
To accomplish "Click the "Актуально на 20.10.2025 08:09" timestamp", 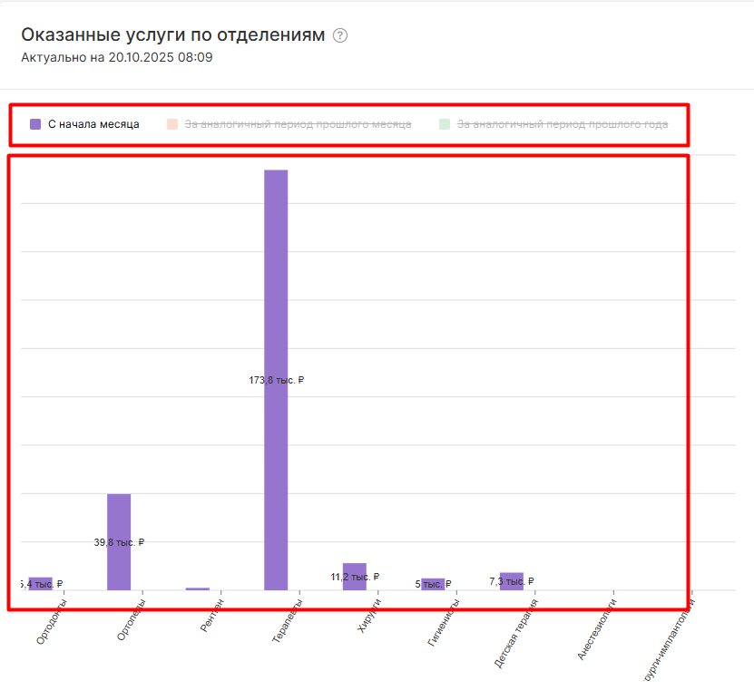I will pyautogui.click(x=116, y=57).
